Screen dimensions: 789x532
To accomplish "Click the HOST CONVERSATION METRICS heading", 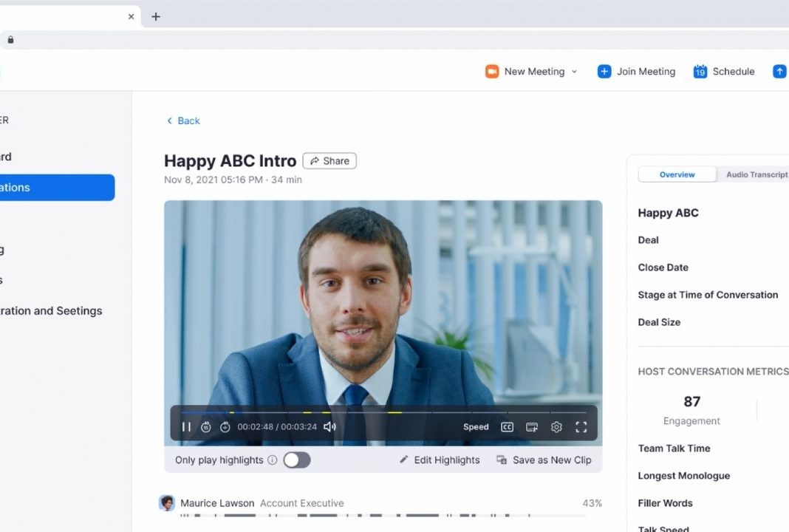I will (x=714, y=372).
